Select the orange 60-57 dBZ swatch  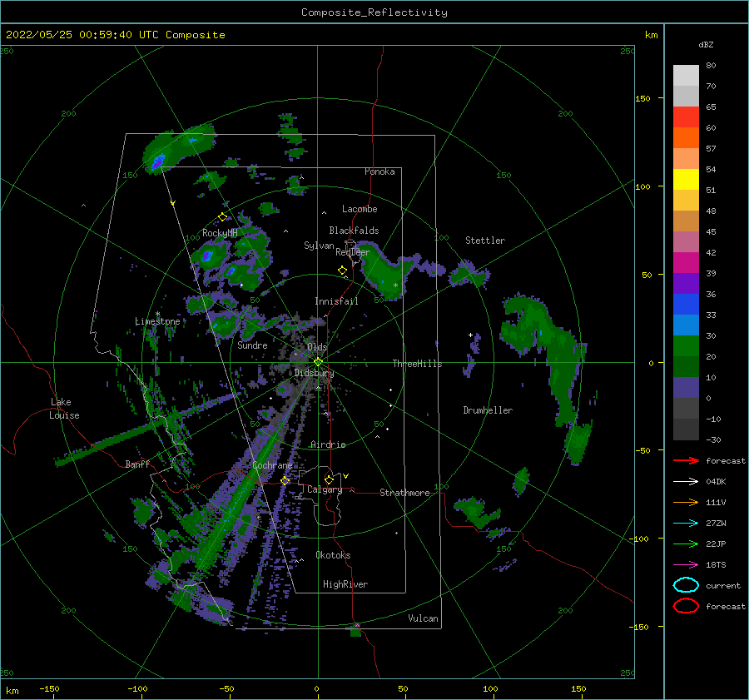[x=686, y=138]
